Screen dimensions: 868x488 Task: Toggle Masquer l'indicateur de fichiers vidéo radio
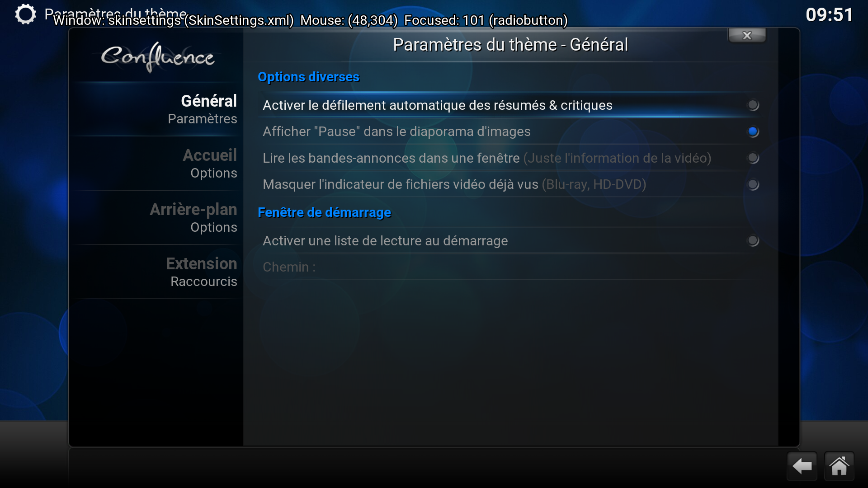tap(753, 184)
